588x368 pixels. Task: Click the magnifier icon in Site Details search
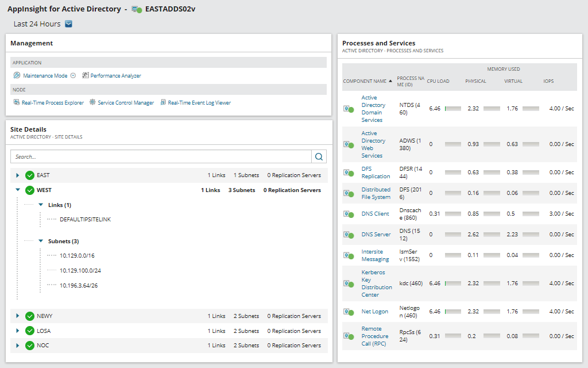[x=319, y=156]
